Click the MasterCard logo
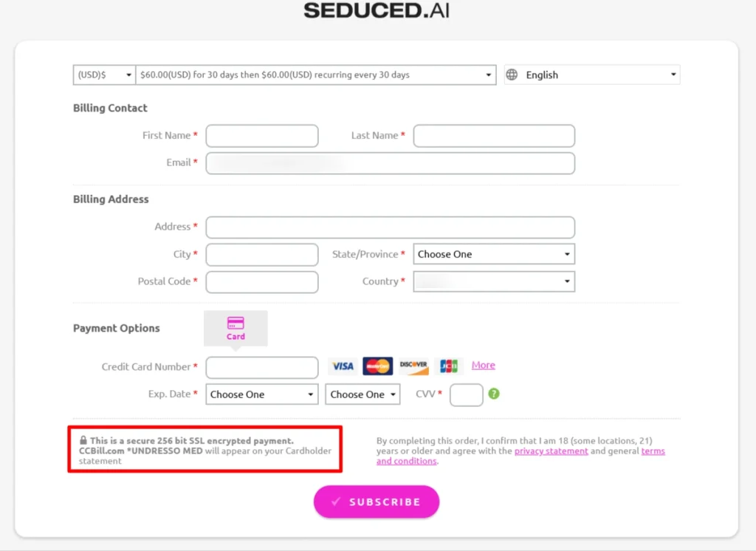 [378, 366]
